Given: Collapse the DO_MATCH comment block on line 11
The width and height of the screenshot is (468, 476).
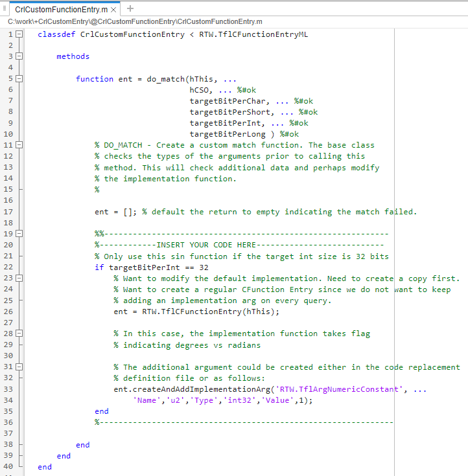Looking at the screenshot, I should point(19,145).
